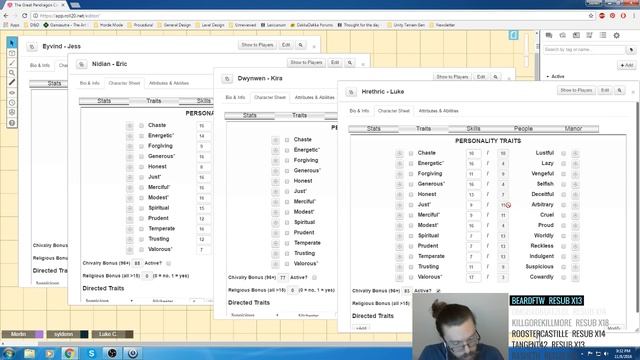Screen dimensions: 640x360
Task: Click the pop-out icon on Eyvind - Jess sheet
Action: 32,47
